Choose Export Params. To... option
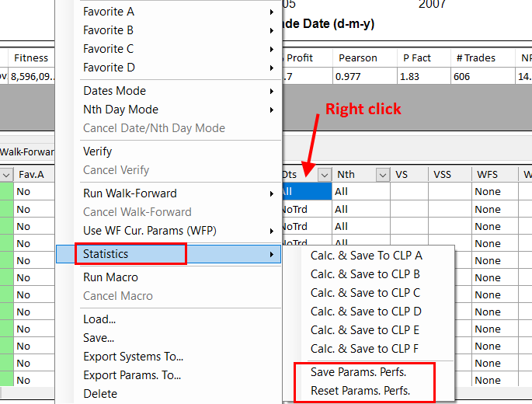532x404 pixels. click(132, 375)
